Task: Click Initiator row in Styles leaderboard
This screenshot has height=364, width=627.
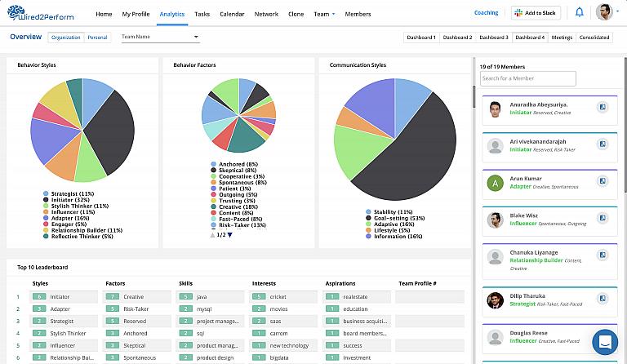Action: click(64, 296)
